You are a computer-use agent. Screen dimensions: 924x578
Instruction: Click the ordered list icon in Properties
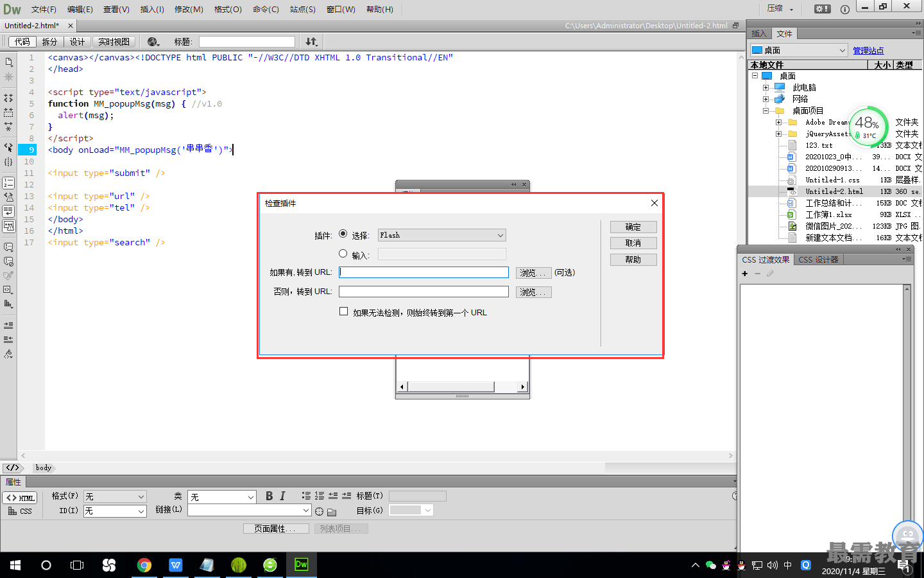(320, 496)
